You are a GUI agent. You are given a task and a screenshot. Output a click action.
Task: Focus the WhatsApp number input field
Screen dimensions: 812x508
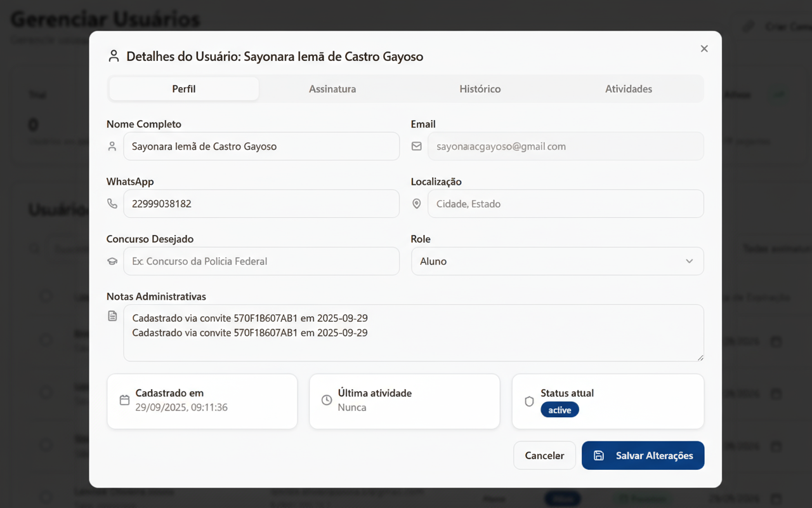261,204
